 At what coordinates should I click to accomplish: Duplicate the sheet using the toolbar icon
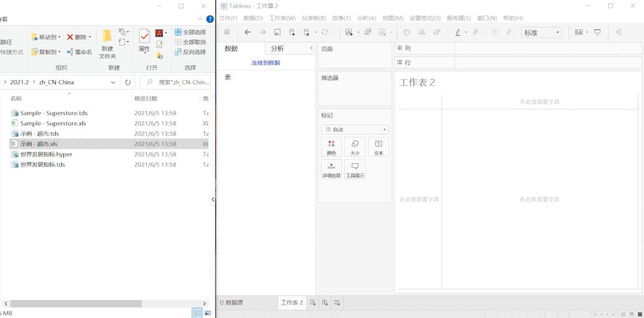pyautogui.click(x=368, y=32)
